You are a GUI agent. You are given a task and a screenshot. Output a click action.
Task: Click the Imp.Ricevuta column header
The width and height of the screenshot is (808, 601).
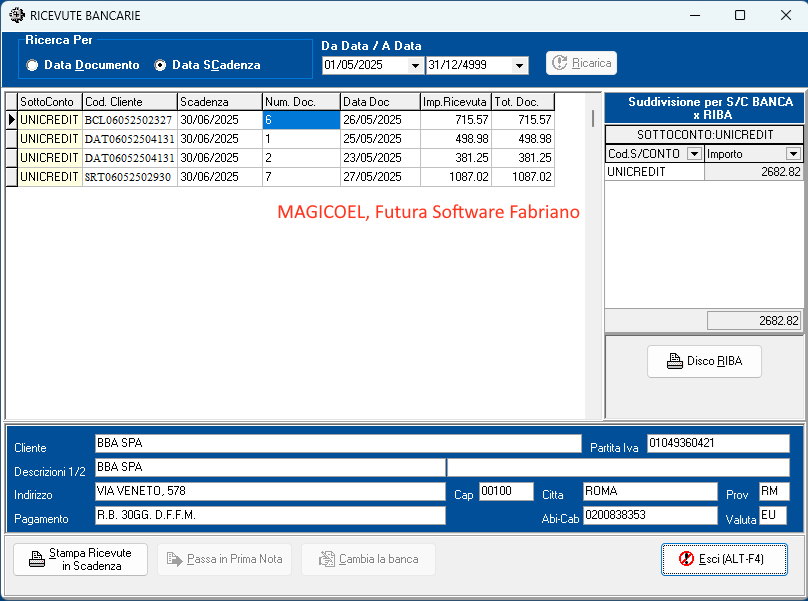456,102
